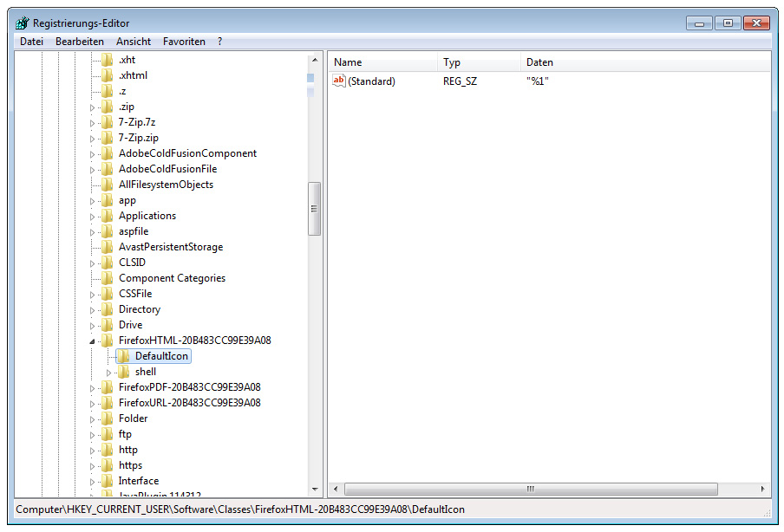Expand the shell subkey
784x532 pixels.
109,373
